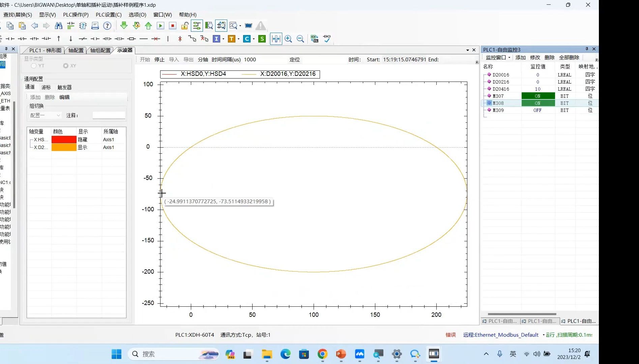Click the zoom in magnifier icon
This screenshot has height=364, width=639.
pyautogui.click(x=288, y=39)
